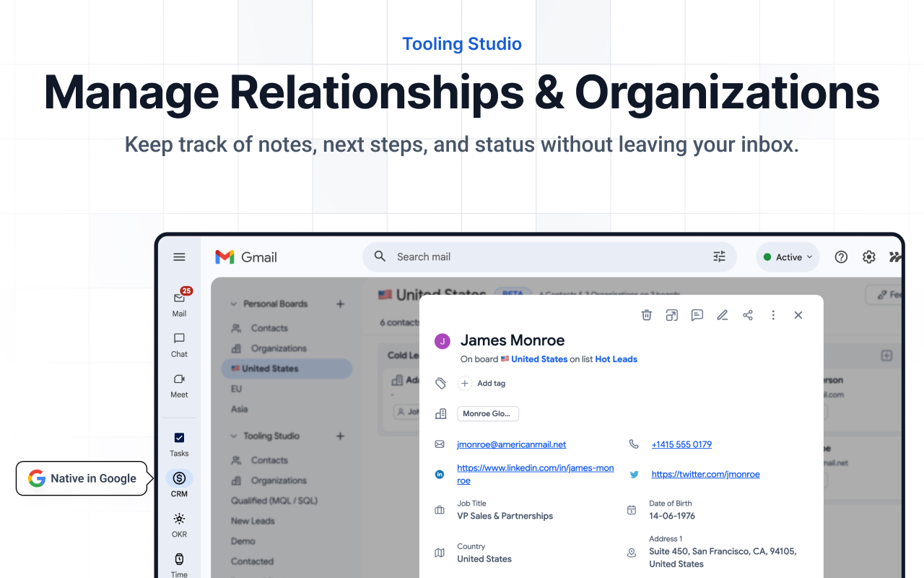Click the phone number +1415 555 0179
Viewport: 924px width, 578px height.
tap(681, 444)
